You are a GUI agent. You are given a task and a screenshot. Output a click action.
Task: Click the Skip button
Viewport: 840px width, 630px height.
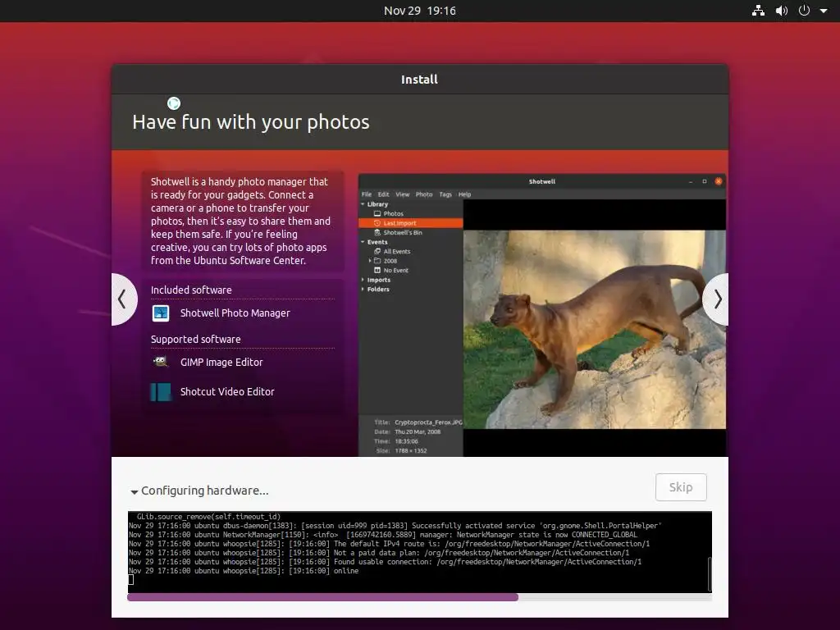point(681,487)
